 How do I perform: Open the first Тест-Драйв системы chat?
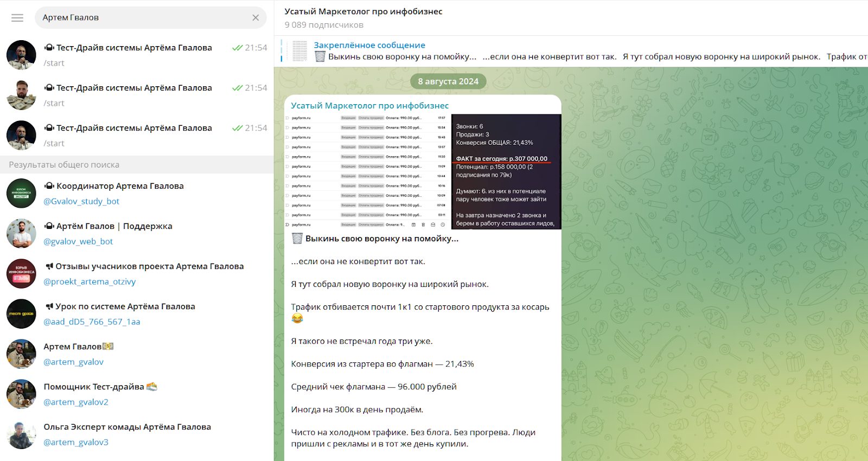[137, 55]
